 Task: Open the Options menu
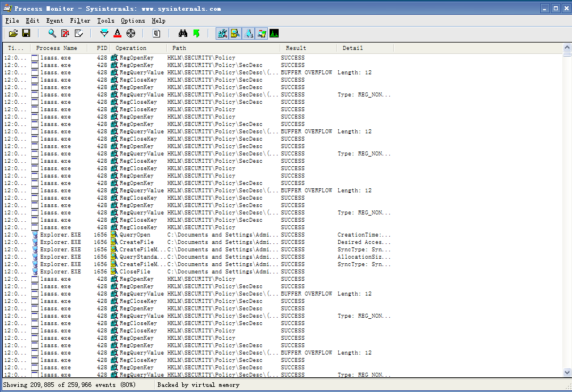(133, 21)
